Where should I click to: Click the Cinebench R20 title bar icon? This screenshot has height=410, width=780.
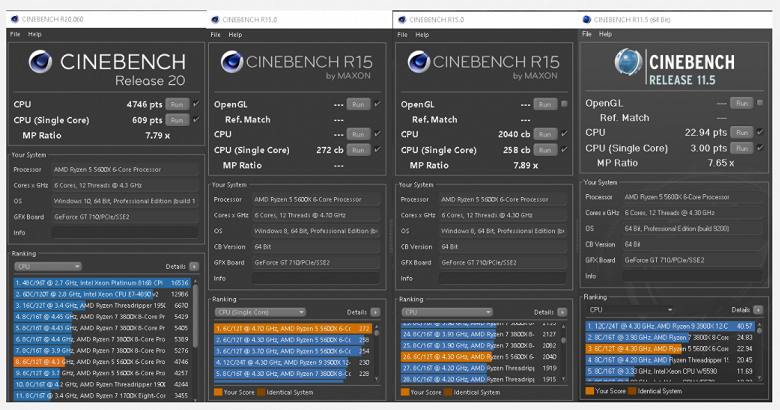coord(13,20)
